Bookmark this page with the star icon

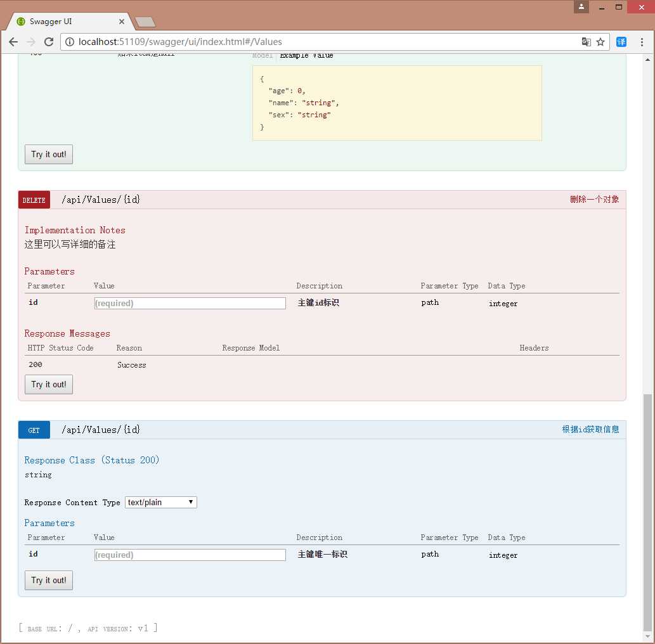coord(600,42)
